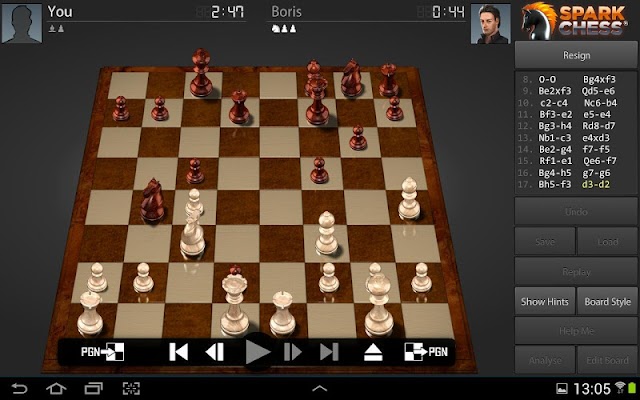Click move 'Bg4xf3' in move list
Screen dimensions: 640x400
599,79
